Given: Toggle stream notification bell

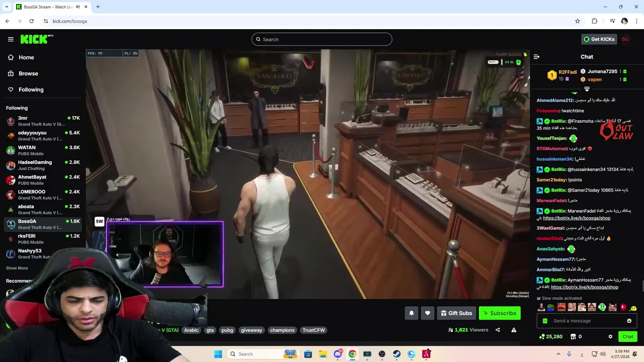Looking at the screenshot, I should (x=411, y=313).
